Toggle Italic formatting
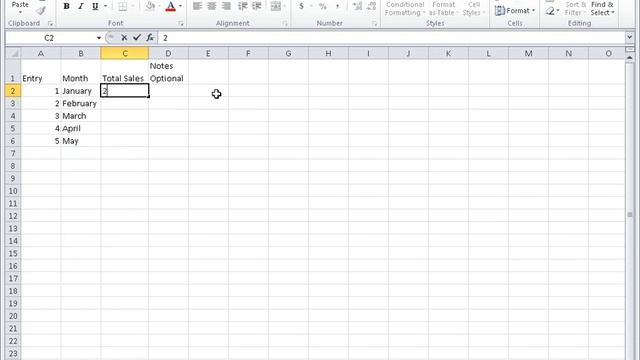Screen dimensions: 640x360 pyautogui.click(x=81, y=6)
